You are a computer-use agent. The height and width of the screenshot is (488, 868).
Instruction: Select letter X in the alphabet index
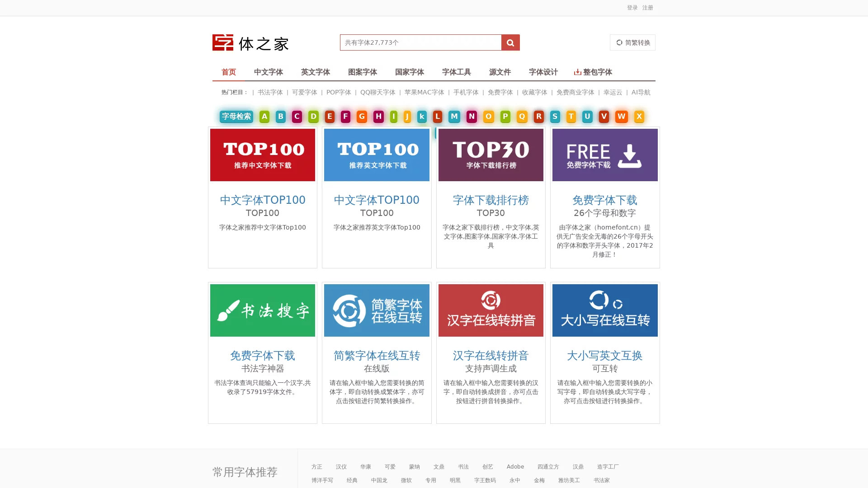639,117
